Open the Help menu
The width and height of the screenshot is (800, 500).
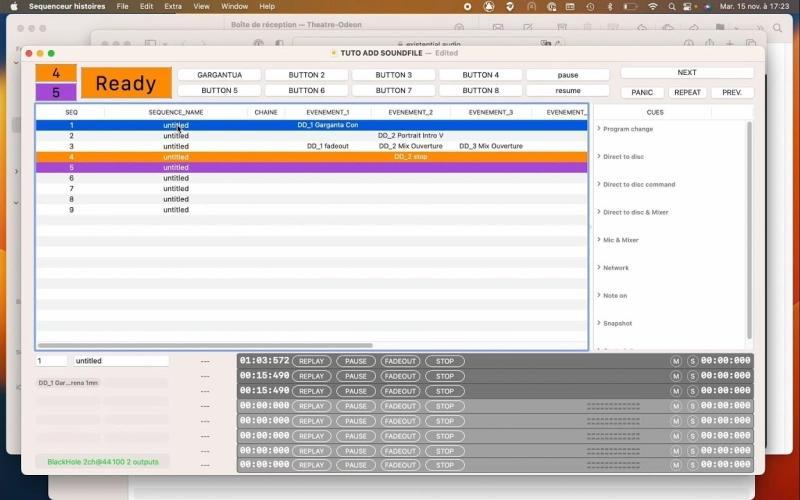click(x=267, y=7)
